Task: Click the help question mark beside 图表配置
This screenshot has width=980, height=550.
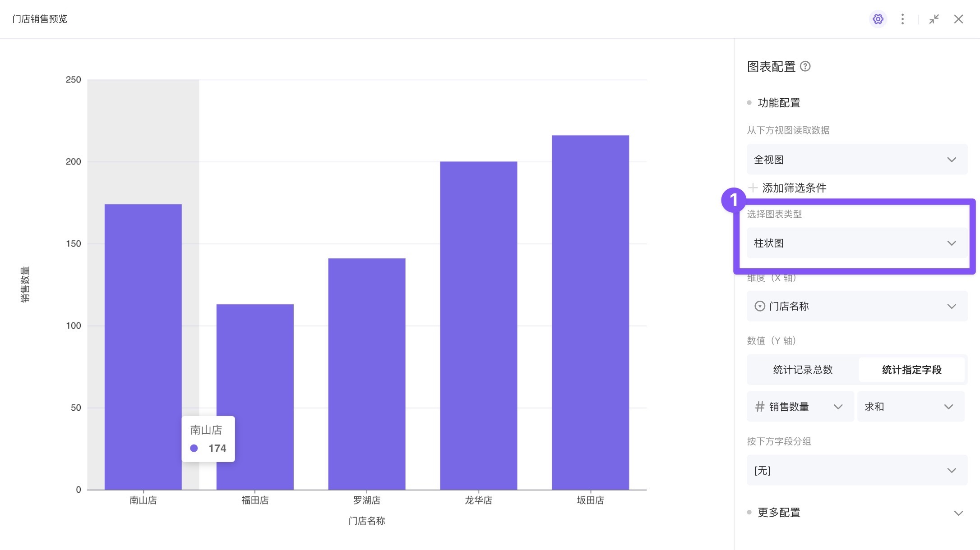Action: click(805, 67)
